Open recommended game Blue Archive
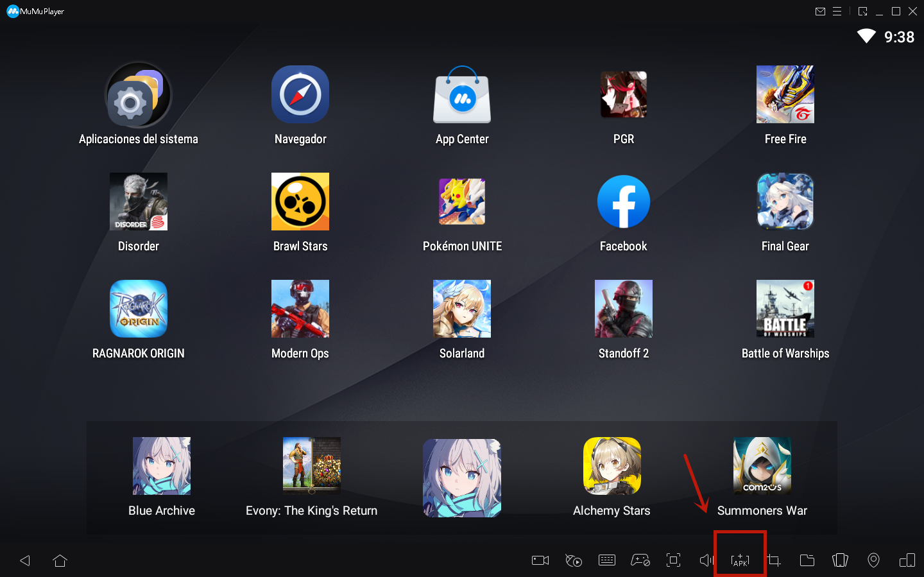Image resolution: width=924 pixels, height=577 pixels. pos(162,466)
